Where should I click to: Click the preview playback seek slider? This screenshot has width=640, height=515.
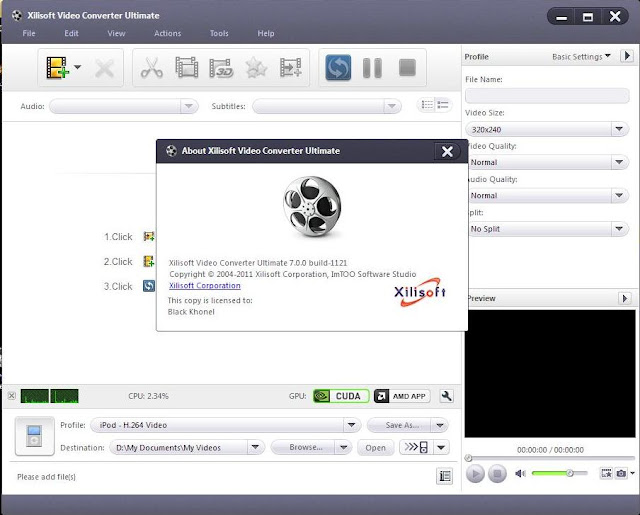(550, 458)
